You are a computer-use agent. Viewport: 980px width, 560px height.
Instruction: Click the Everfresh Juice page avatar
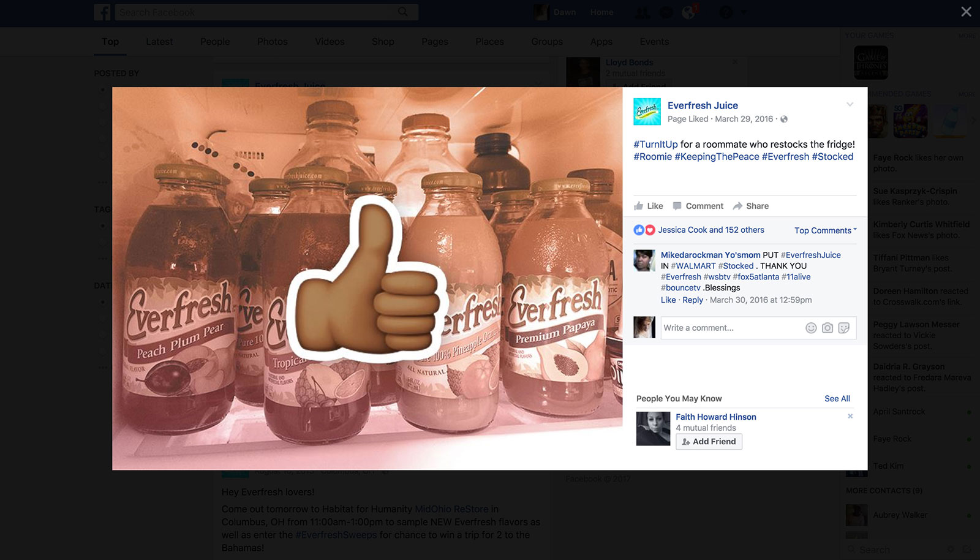pyautogui.click(x=647, y=112)
